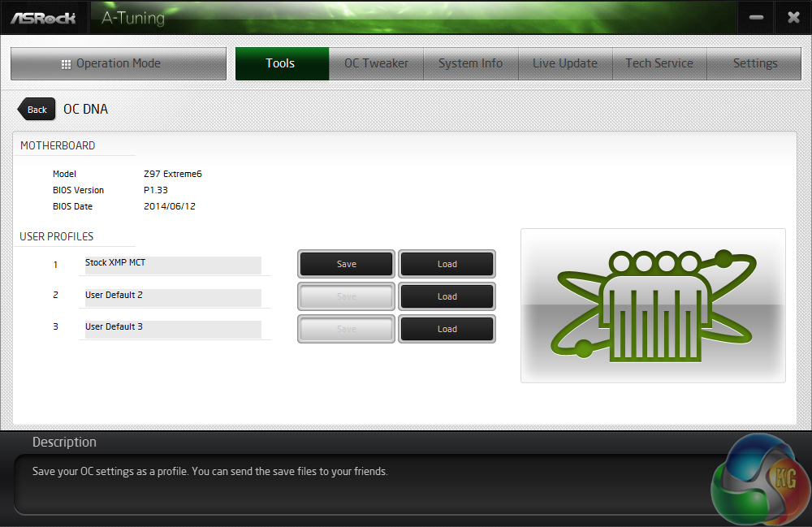The height and width of the screenshot is (527, 812).
Task: Select the Live Update tab
Action: tap(565, 63)
